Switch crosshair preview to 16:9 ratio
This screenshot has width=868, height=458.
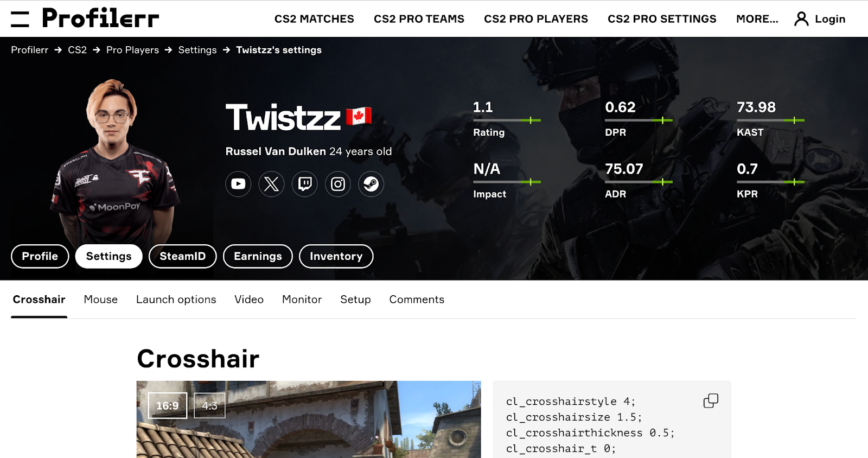click(168, 405)
